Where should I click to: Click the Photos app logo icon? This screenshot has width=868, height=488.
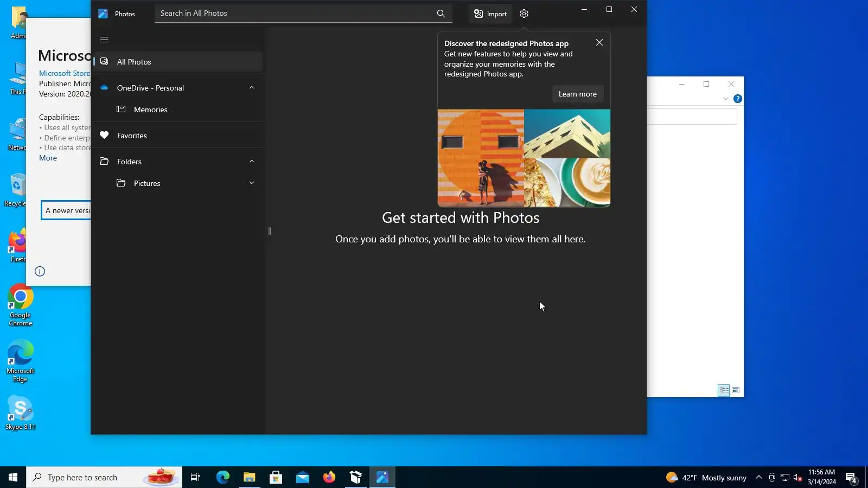[103, 14]
